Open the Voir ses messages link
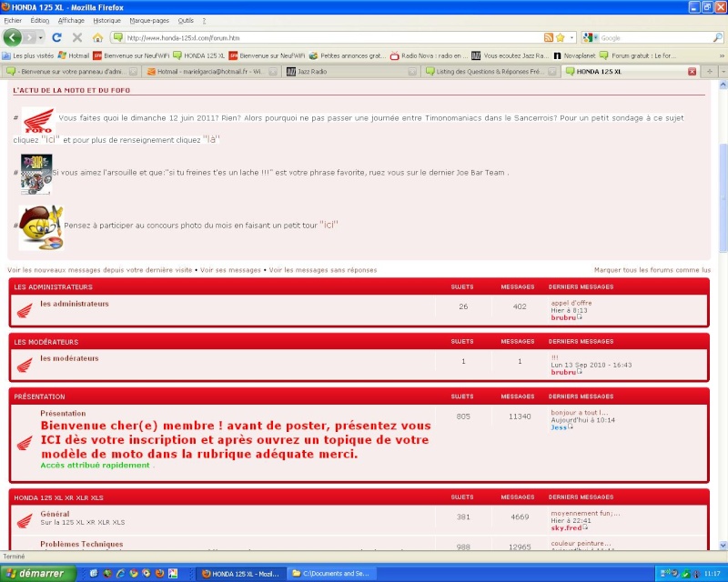The width and height of the screenshot is (728, 582). point(230,270)
